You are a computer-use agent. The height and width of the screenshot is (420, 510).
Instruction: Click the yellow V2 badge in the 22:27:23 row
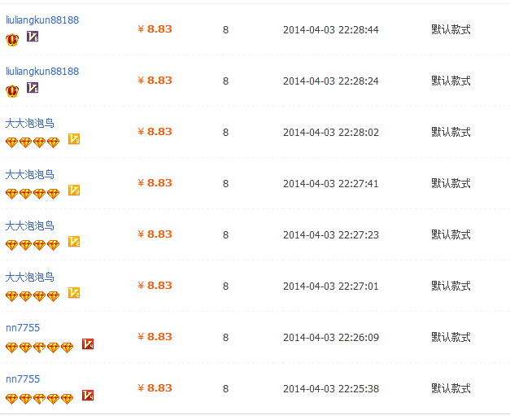(74, 242)
